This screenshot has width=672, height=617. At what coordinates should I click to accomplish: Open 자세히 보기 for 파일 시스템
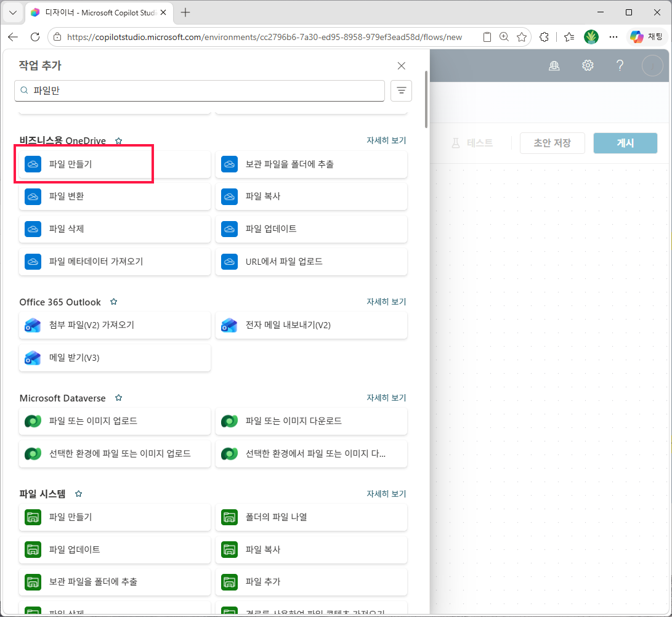coord(386,494)
